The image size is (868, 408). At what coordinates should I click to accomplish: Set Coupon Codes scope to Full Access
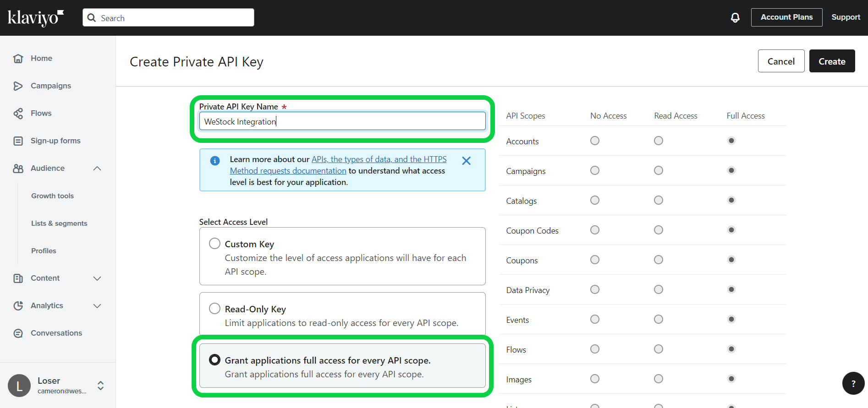coord(731,230)
